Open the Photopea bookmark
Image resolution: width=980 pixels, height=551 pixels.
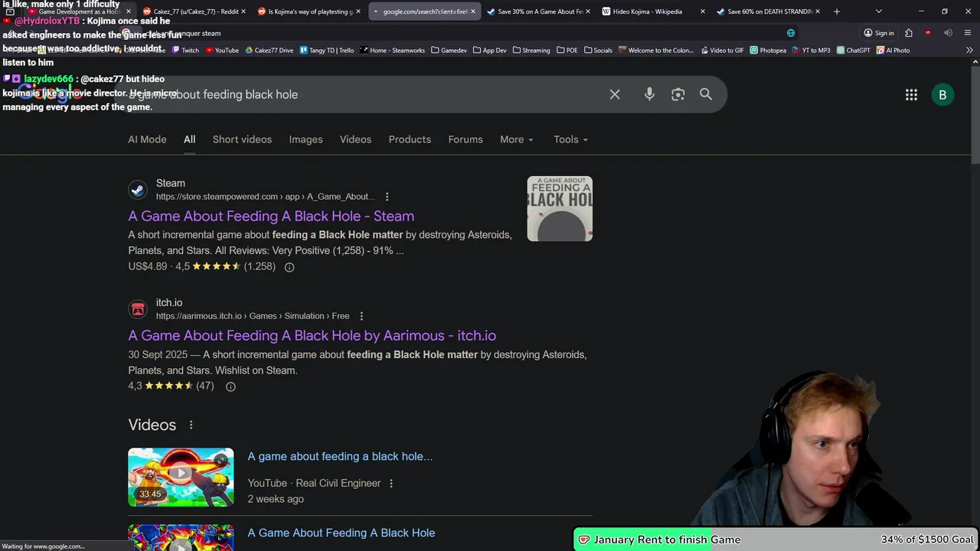(768, 51)
